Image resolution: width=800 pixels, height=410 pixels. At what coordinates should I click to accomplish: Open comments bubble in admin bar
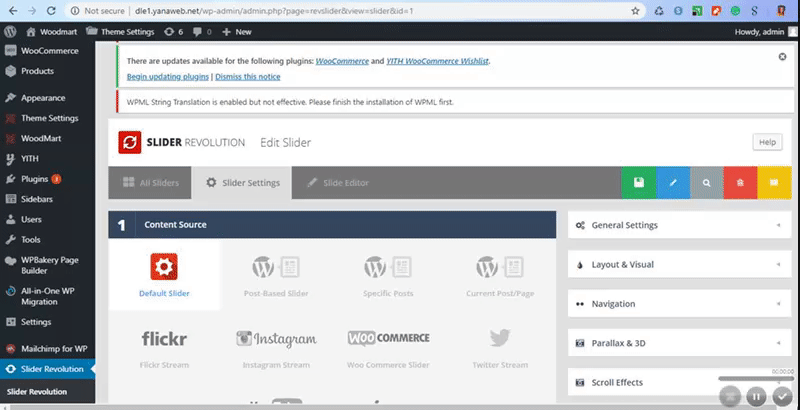pos(202,32)
